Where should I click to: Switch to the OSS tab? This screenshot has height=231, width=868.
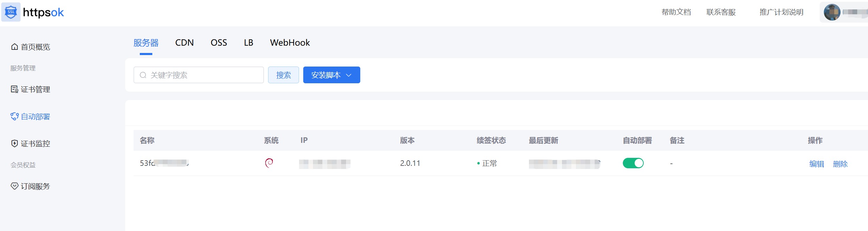pyautogui.click(x=219, y=43)
